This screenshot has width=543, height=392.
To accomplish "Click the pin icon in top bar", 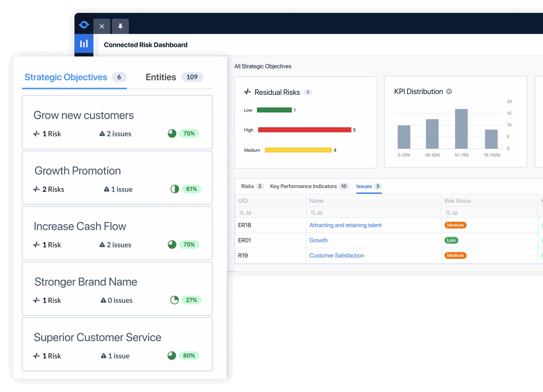I will (x=120, y=26).
